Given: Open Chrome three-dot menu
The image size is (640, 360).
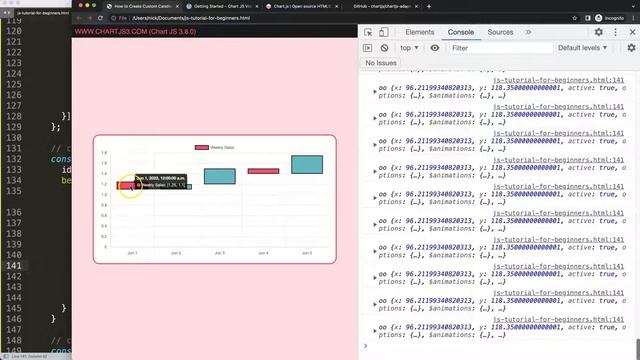Looking at the screenshot, I should [x=634, y=18].
